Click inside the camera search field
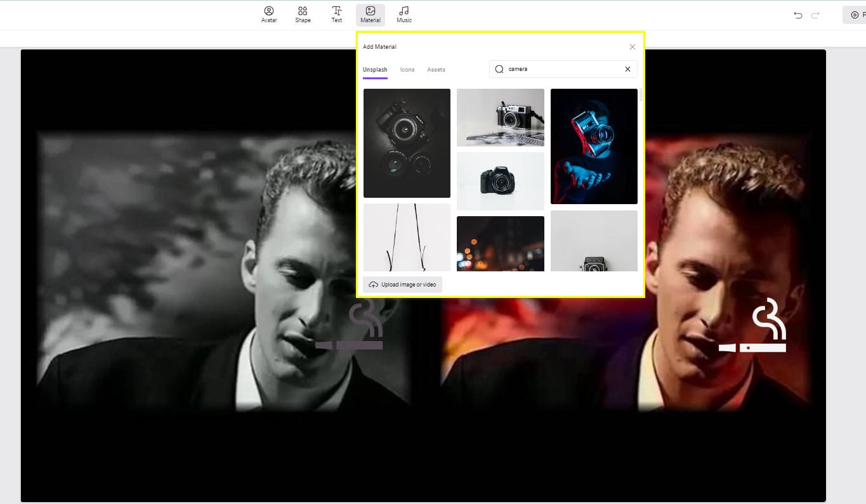This screenshot has height=504, width=866. (558, 69)
